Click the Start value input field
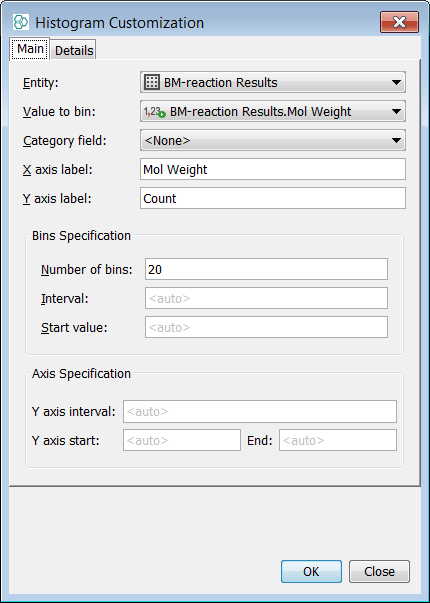430x603 pixels. click(266, 327)
